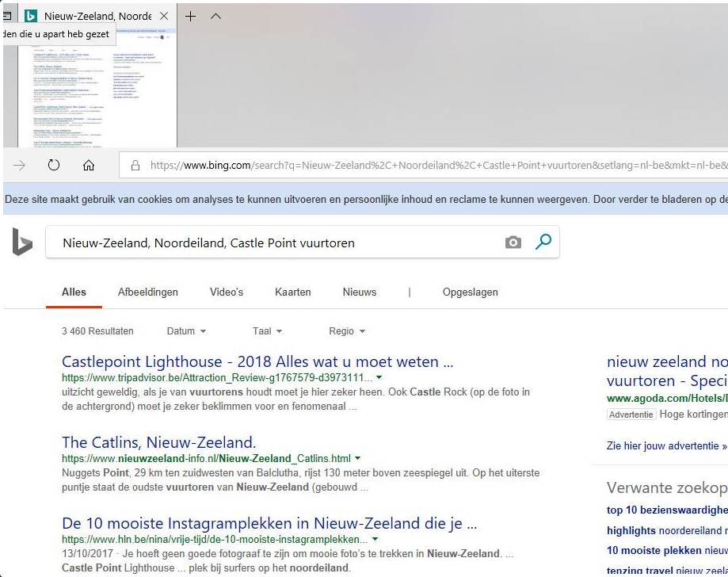View site security padlock info

(x=135, y=166)
